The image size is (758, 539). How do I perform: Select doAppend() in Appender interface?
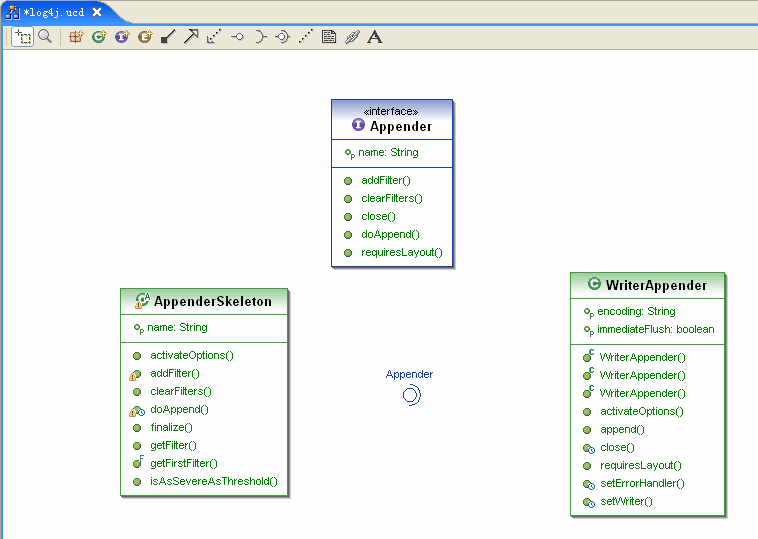click(390, 234)
